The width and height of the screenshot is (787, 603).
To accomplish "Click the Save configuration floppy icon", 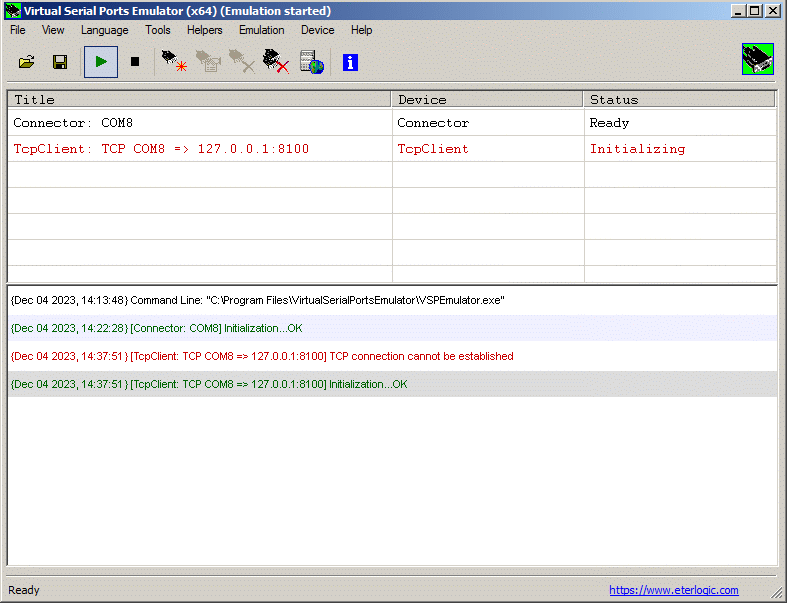I will click(60, 62).
